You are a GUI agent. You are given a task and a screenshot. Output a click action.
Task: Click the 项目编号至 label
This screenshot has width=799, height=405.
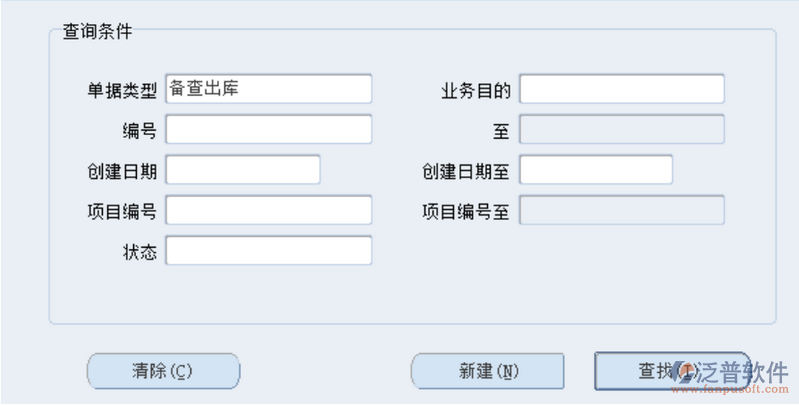(x=466, y=211)
